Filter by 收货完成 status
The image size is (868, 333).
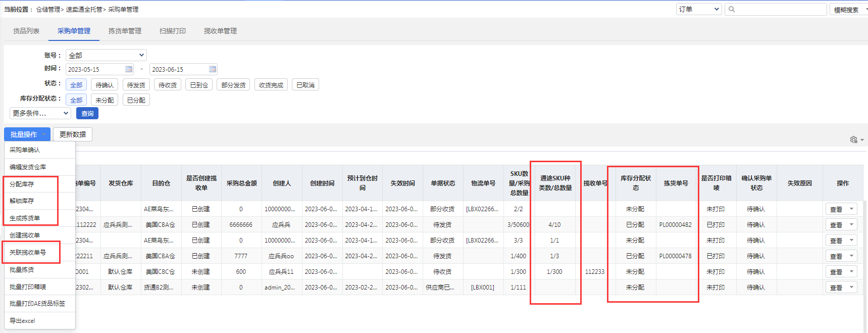pos(271,85)
